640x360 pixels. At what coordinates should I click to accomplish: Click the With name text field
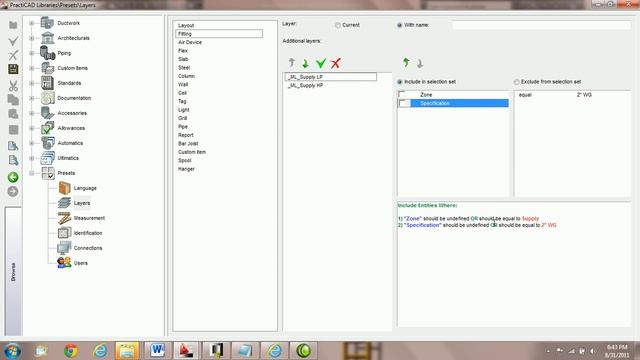(541, 25)
